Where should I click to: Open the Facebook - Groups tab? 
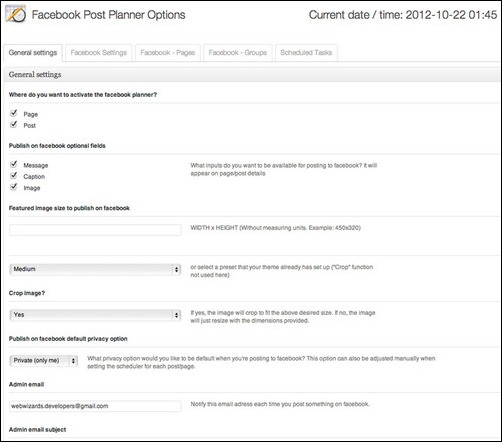[238, 53]
